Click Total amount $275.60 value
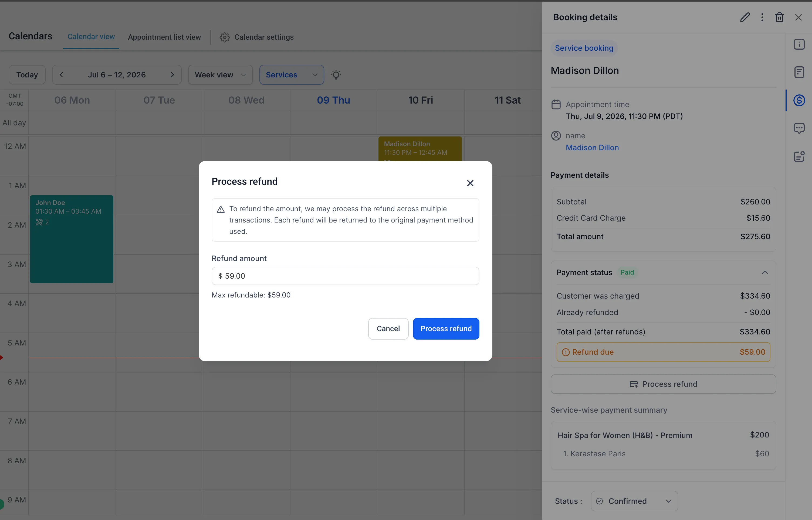The image size is (812, 520). [755, 236]
